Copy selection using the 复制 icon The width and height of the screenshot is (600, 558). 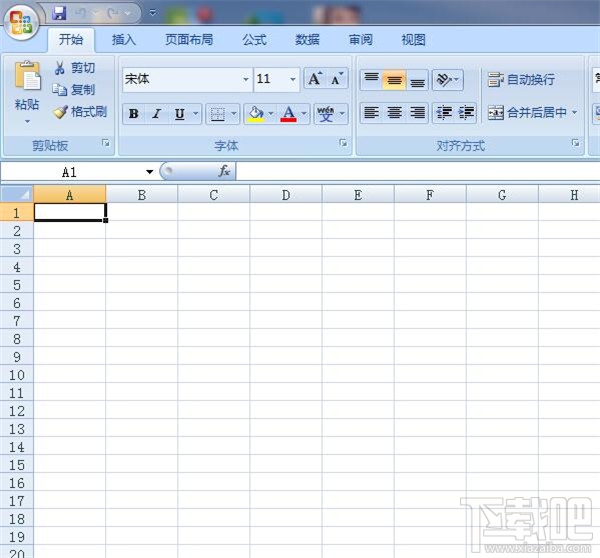(x=60, y=90)
